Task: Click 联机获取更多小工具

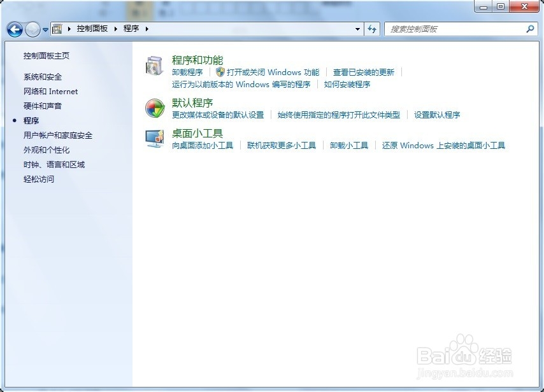Action: coord(282,146)
